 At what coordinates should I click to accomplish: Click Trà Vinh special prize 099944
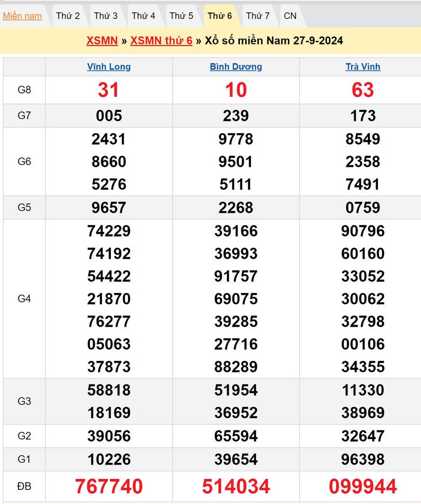[363, 486]
